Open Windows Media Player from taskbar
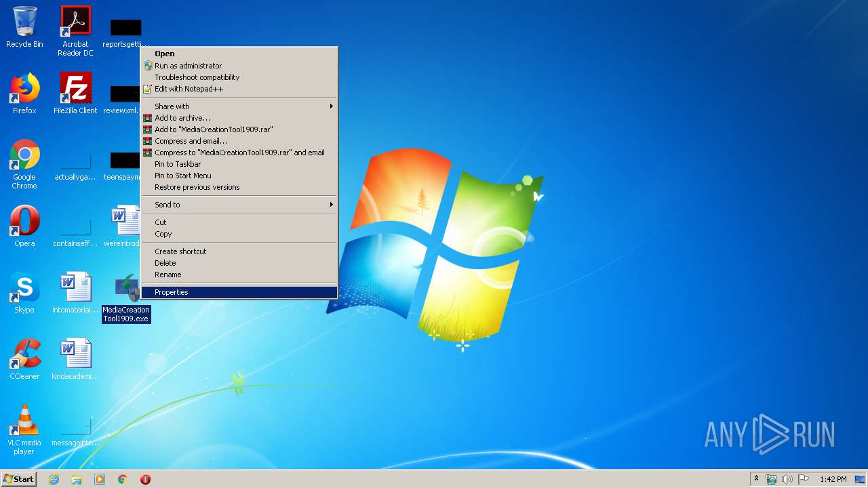The height and width of the screenshot is (488, 868). [x=100, y=479]
